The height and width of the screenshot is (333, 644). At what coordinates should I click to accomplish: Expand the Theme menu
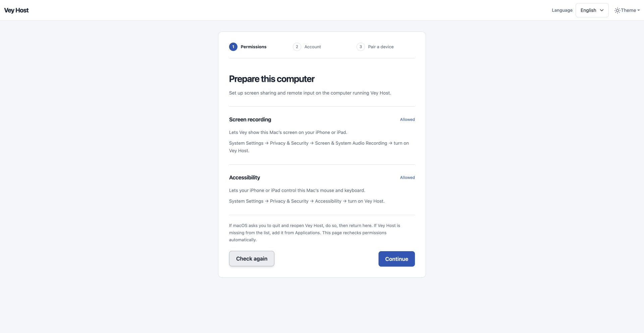627,10
